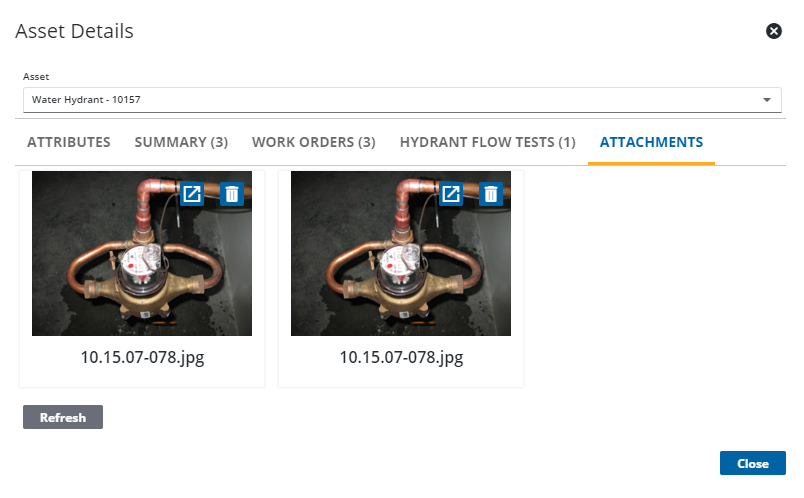Image resolution: width=804 pixels, height=498 pixels.
Task: Open the Water Hydrant - 10157 selector
Action: coord(402,99)
